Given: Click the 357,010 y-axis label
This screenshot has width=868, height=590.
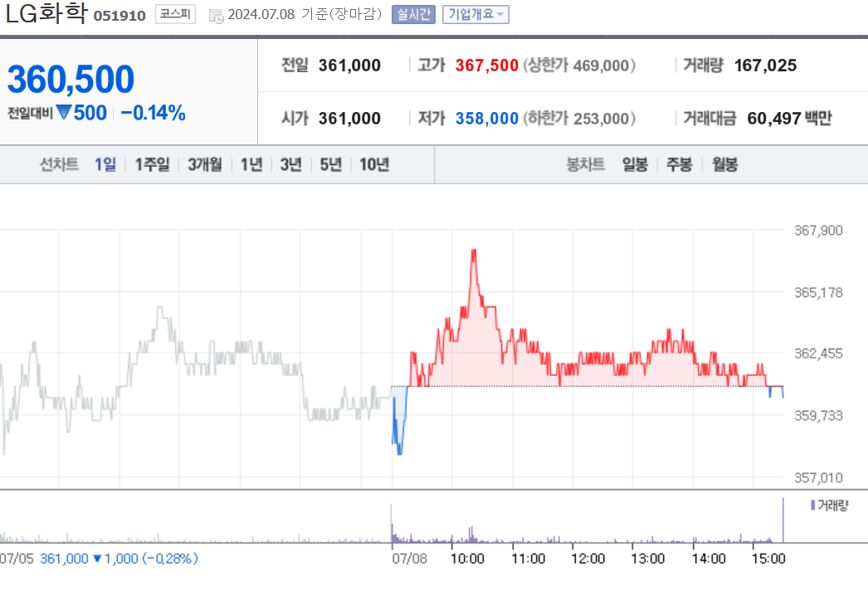Looking at the screenshot, I should (818, 477).
